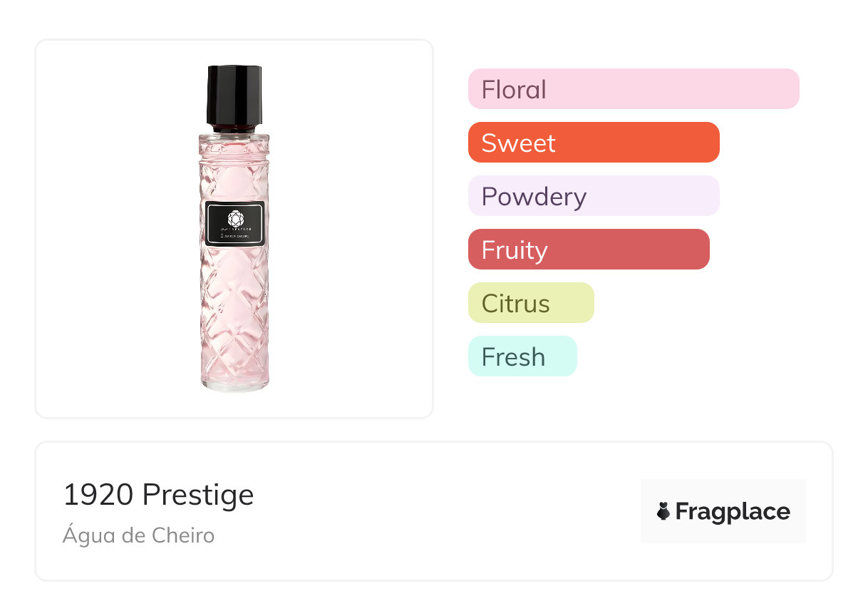Select the orange Sweet accord bar
Image resolution: width=868 pixels, height=616 pixels.
coord(594,143)
